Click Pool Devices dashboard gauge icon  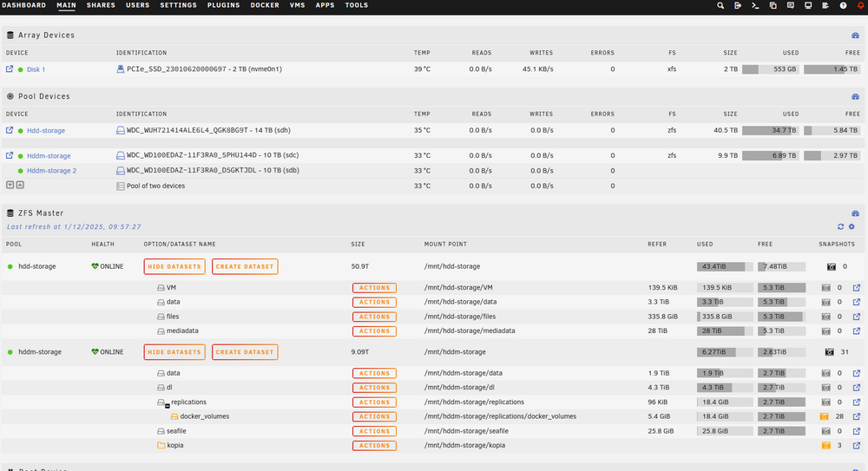(x=855, y=97)
